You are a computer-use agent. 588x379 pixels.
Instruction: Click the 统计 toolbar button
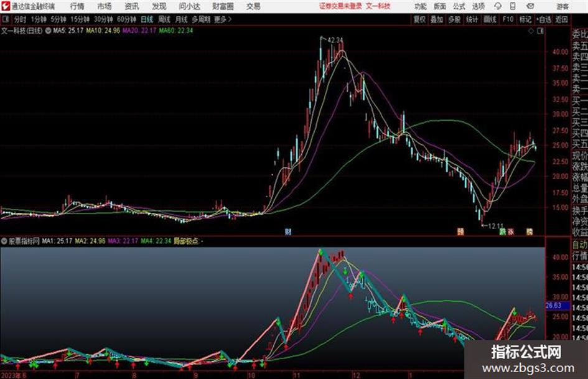point(472,19)
